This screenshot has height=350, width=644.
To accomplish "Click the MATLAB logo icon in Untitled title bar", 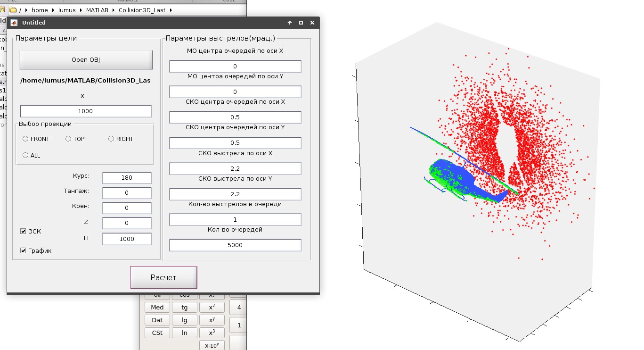I will pos(14,23).
